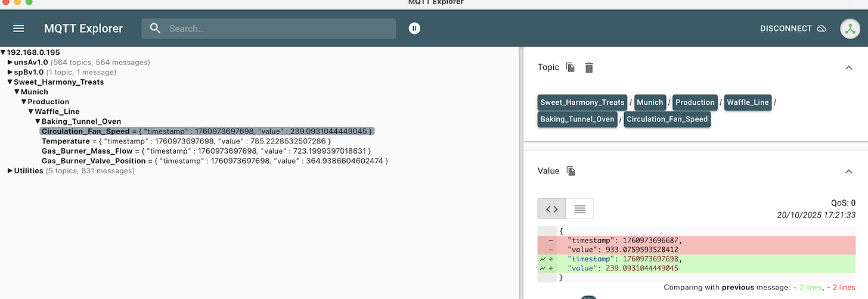Viewport: 868px width, 299px height.
Task: Click the green macOS maximize window button
Action: [x=29, y=2]
